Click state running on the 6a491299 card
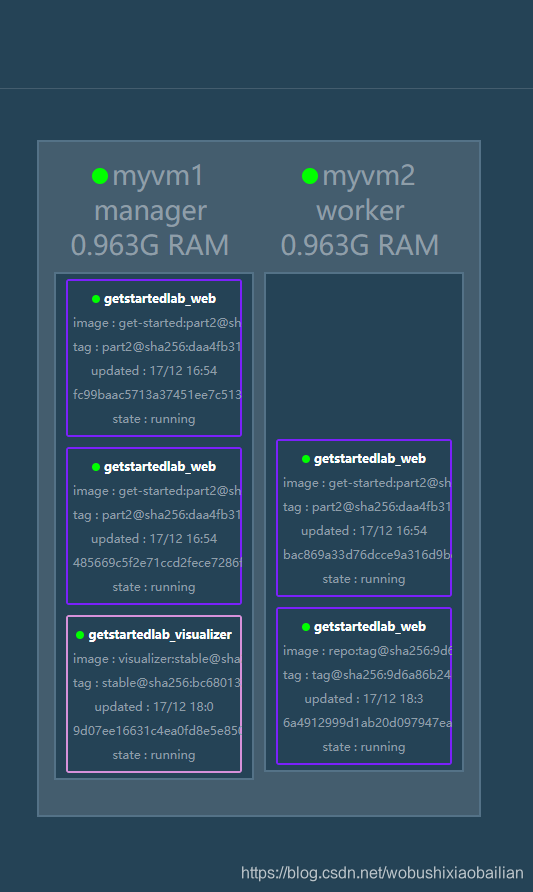This screenshot has width=533, height=892. [x=364, y=747]
